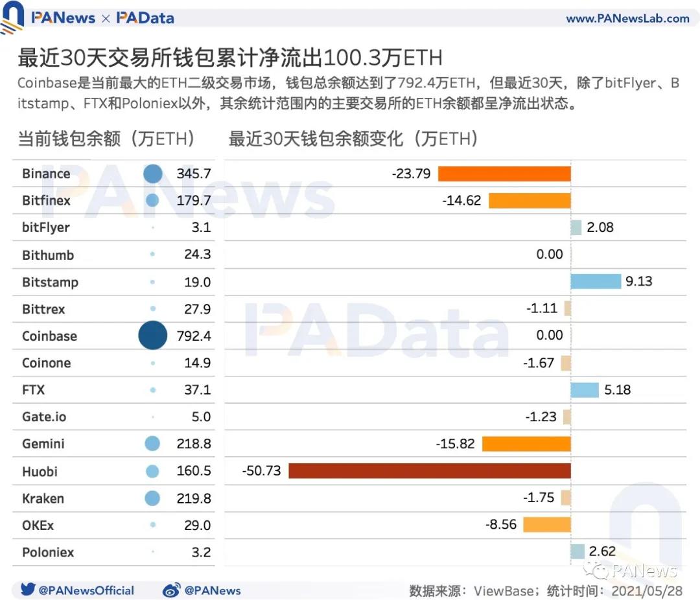The image size is (700, 600).
Task: Click the WeChat icon next to @PANews
Action: pyautogui.click(x=172, y=590)
